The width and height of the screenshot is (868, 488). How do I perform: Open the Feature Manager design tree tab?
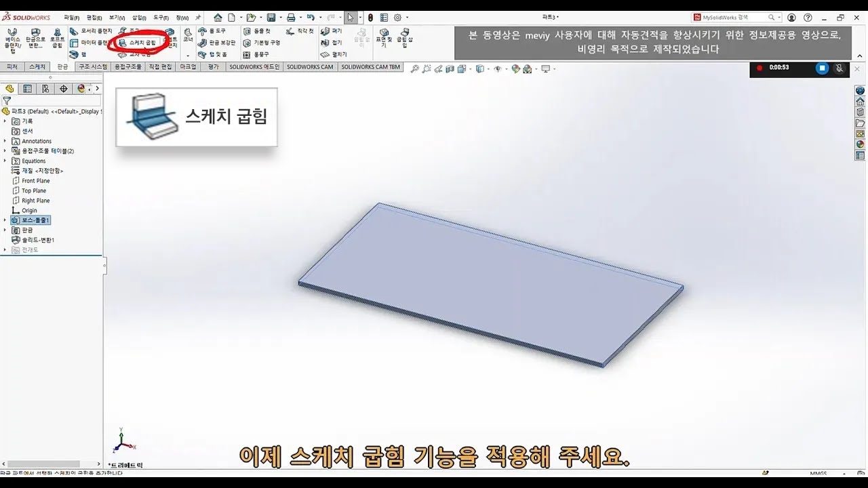click(9, 89)
